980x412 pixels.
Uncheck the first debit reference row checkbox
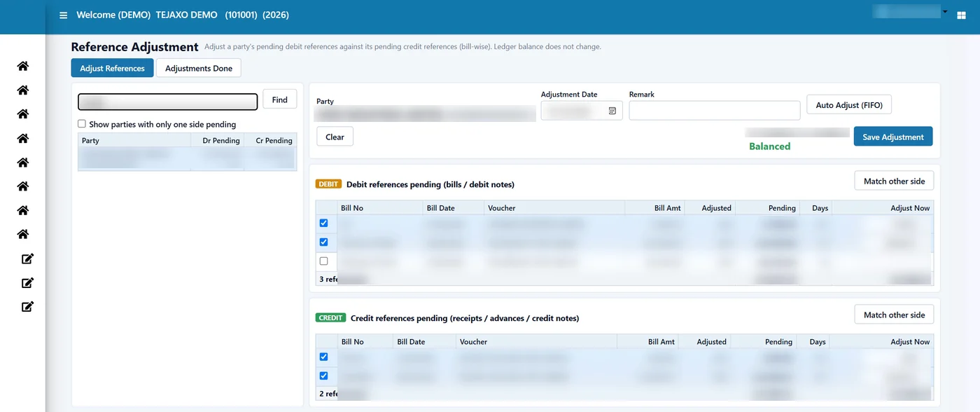[x=323, y=224]
